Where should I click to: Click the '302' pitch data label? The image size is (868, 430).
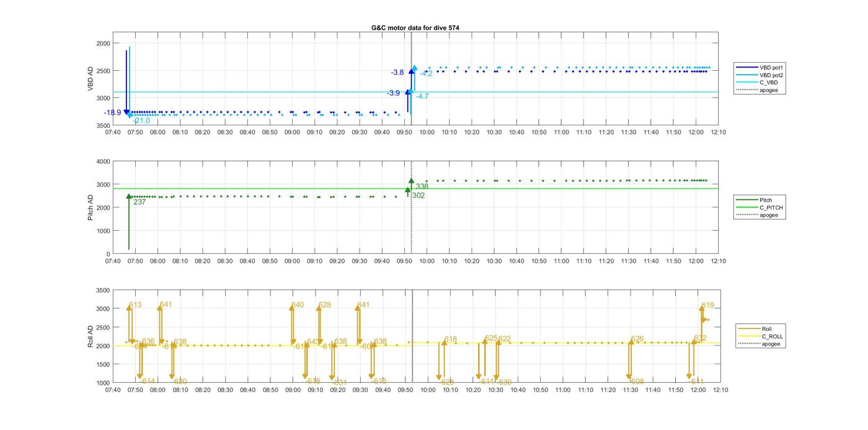(x=418, y=195)
